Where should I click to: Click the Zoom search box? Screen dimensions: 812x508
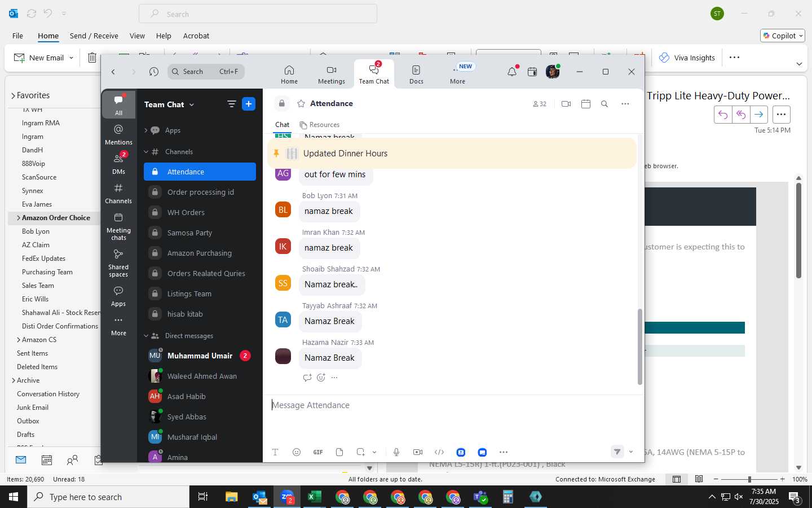coord(206,72)
